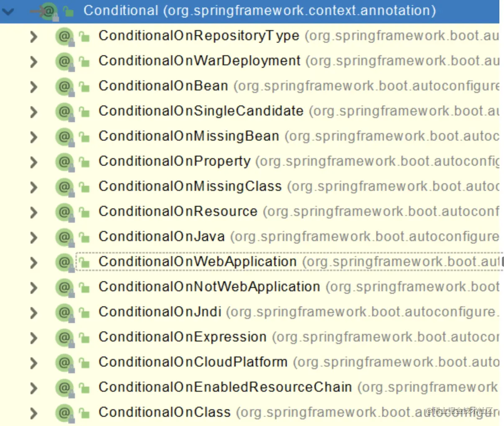Click the green lock icon of ConditionalOnBean
Viewport: 504px width, 426px height.
tap(85, 87)
